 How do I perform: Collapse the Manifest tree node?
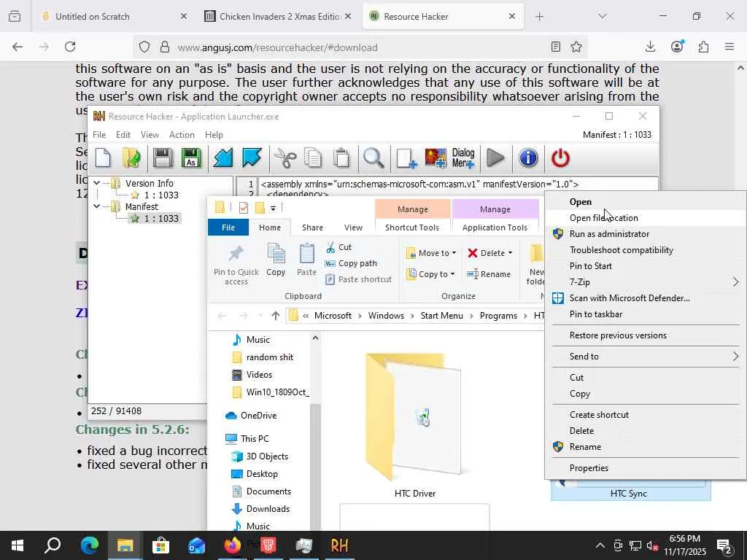[97, 206]
